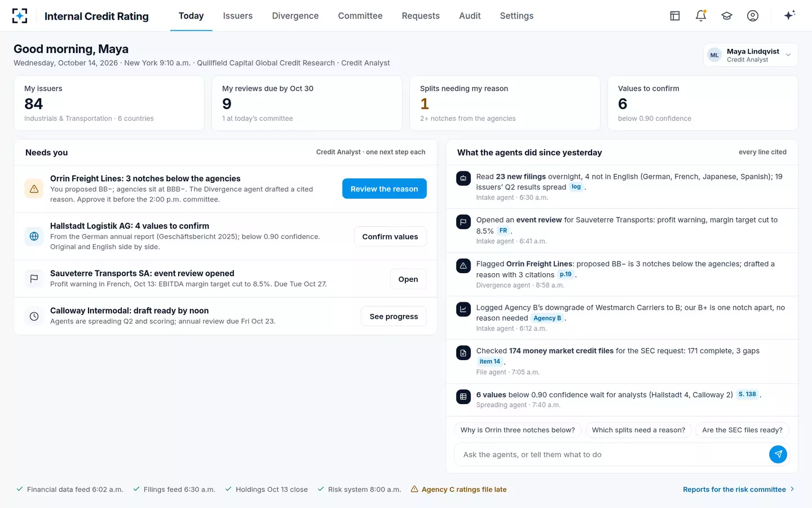Click the flag icon on the Sauveterre event review activity
The image size is (812, 508).
pyautogui.click(x=463, y=222)
